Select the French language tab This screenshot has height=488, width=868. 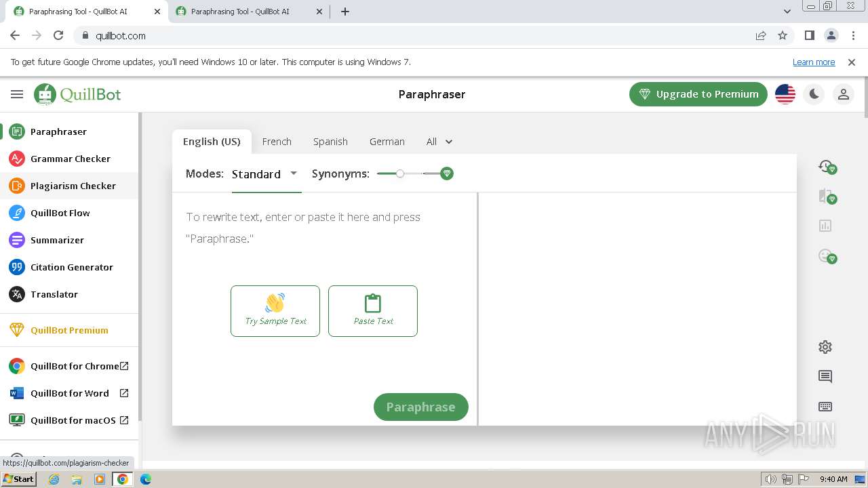[x=277, y=142]
